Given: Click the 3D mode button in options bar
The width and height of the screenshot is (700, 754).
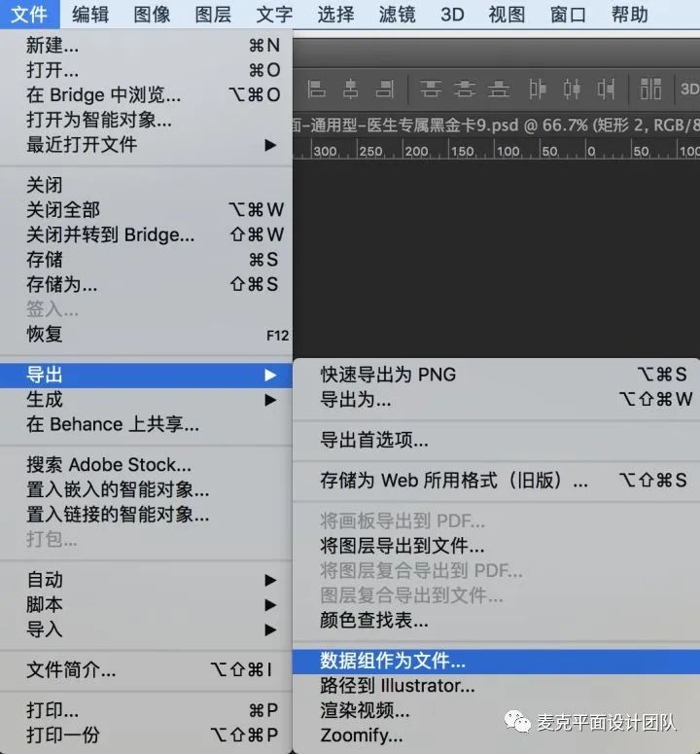Looking at the screenshot, I should pos(690,89).
